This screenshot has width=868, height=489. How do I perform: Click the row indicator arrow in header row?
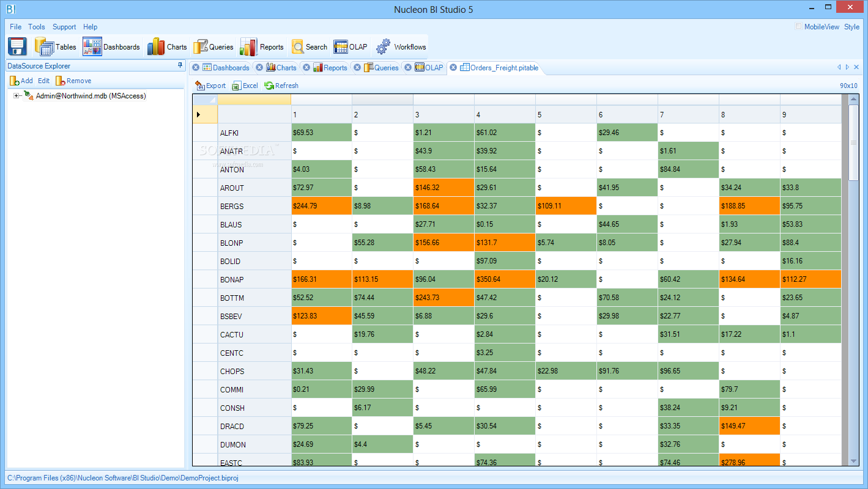pyautogui.click(x=198, y=114)
